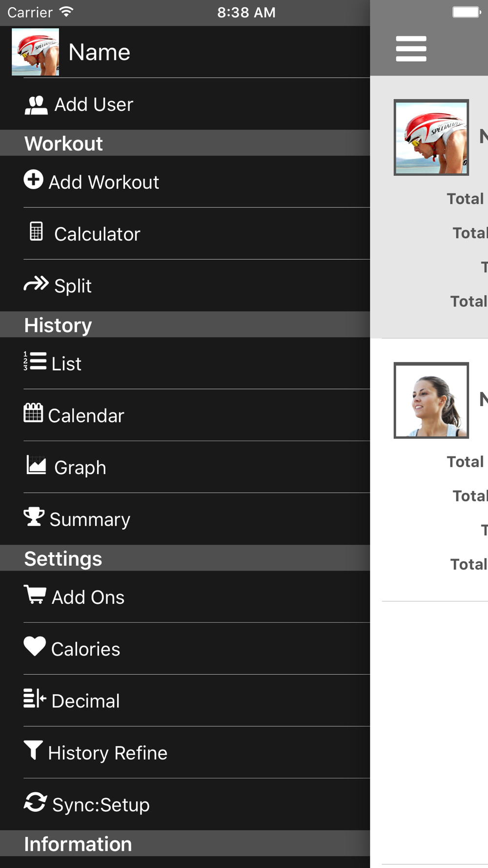This screenshot has height=868, width=488.
Task: Select the Summary text label
Action: (x=90, y=519)
